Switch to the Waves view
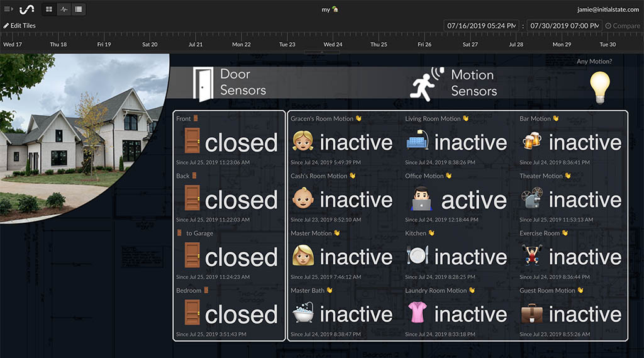This screenshot has height=358, width=644. (64, 9)
